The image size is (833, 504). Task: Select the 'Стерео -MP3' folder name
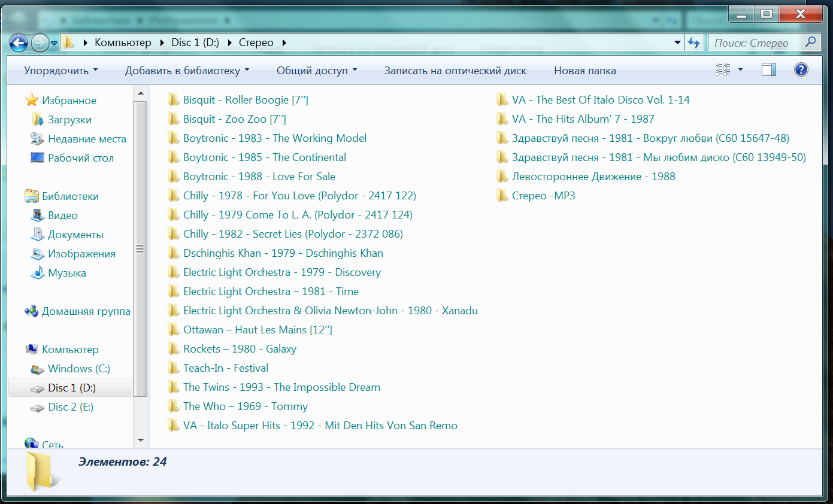pyautogui.click(x=543, y=196)
